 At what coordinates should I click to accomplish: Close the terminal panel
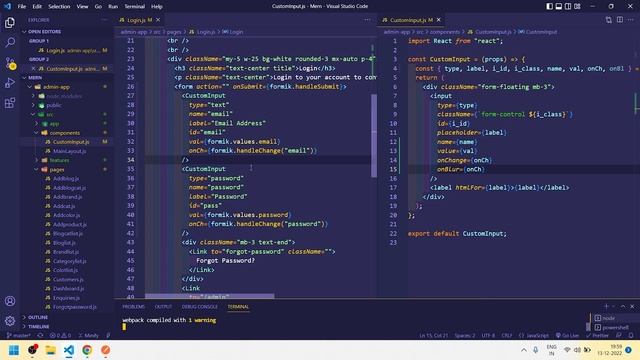tap(632, 306)
